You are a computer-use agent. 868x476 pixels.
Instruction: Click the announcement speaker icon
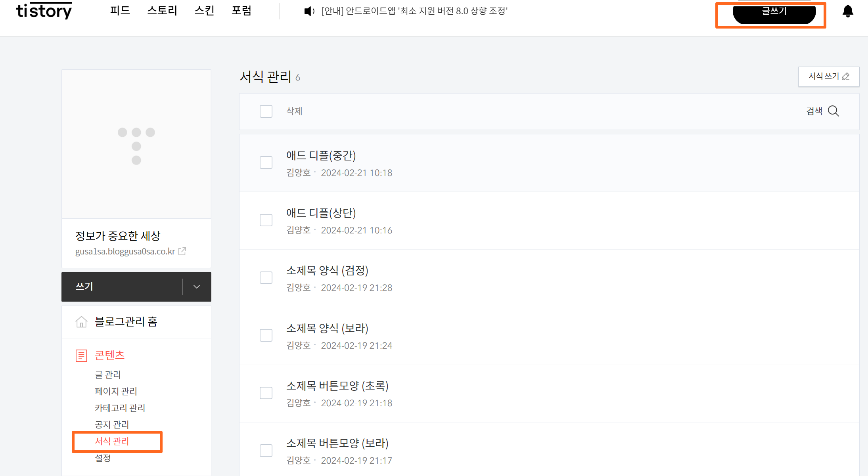point(309,11)
